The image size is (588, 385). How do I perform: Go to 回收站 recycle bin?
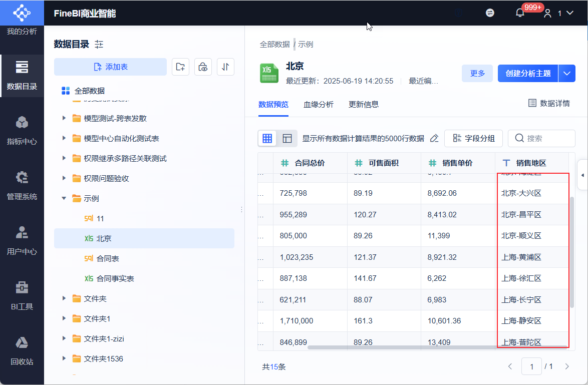[x=22, y=350]
